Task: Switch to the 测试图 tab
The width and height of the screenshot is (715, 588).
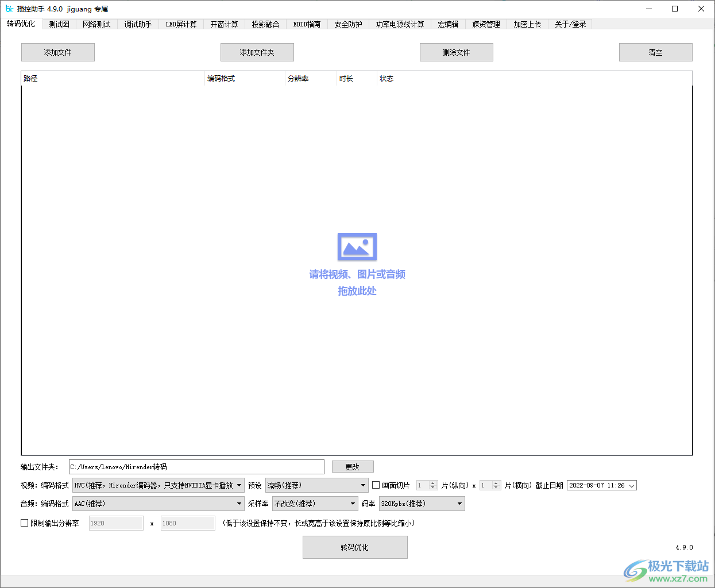Action: coord(59,24)
